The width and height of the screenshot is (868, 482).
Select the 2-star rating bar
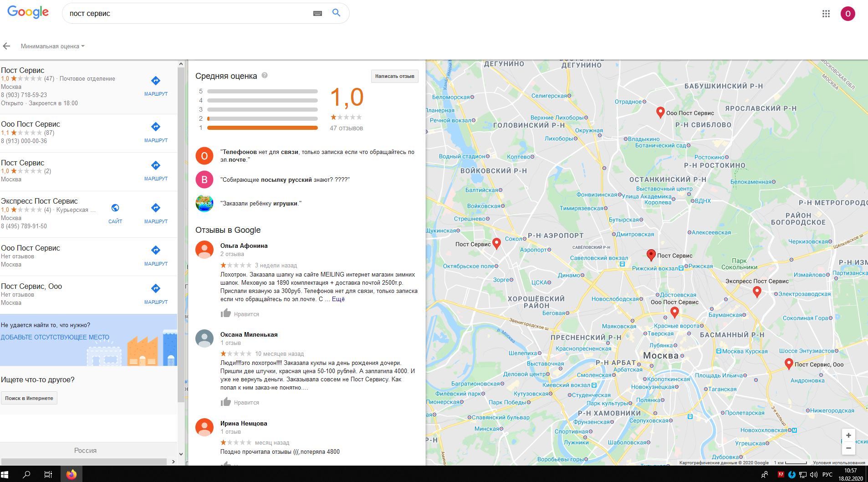[x=262, y=118]
